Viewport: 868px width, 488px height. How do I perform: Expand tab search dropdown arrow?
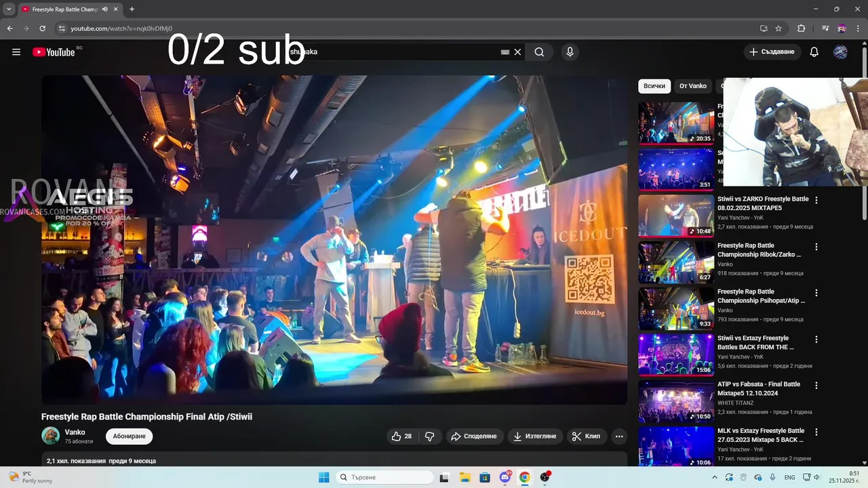pos(9,9)
